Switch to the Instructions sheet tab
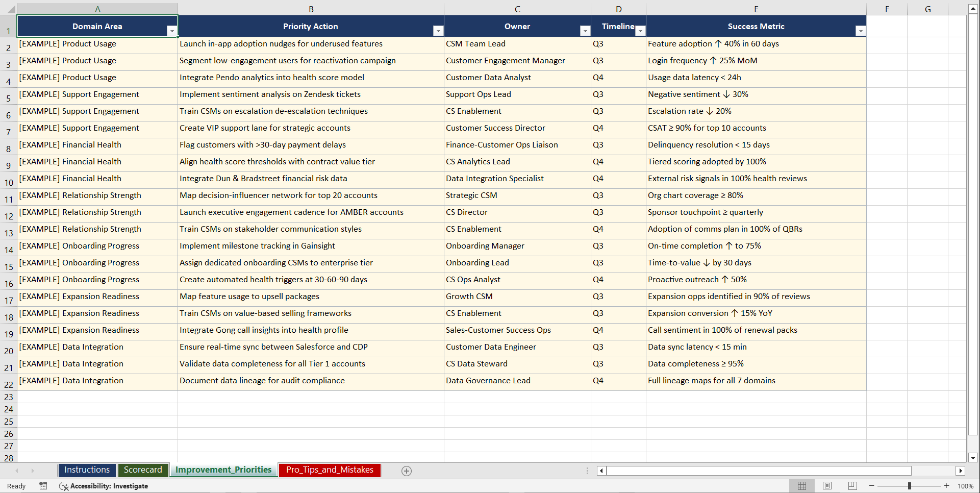This screenshot has width=980, height=493. [x=87, y=470]
